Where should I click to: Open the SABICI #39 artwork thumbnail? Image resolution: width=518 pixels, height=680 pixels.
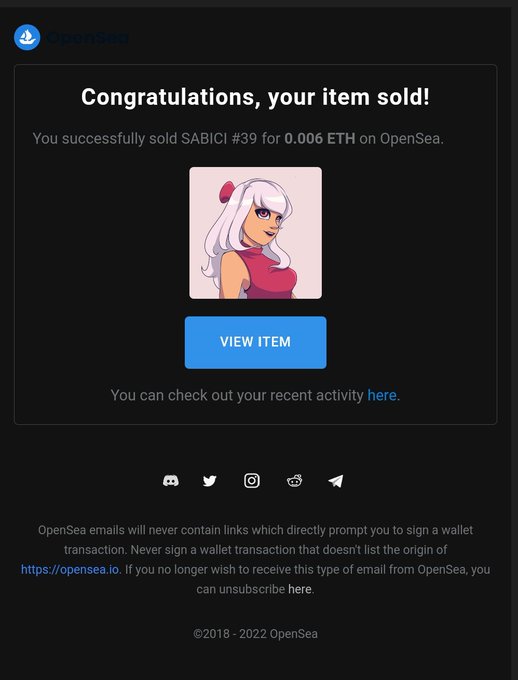tap(256, 233)
